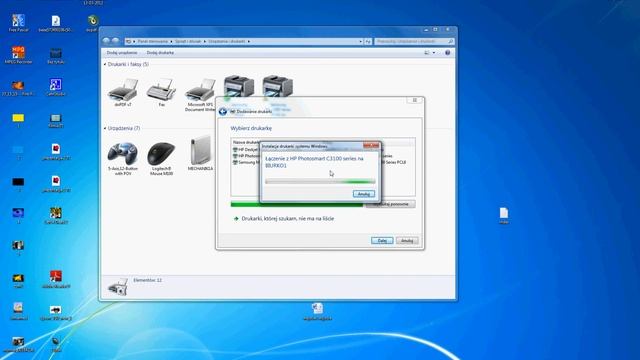Click Anuluj at the wizard bottom
Image resolution: width=640 pixels, height=360 pixels.
[407, 240]
